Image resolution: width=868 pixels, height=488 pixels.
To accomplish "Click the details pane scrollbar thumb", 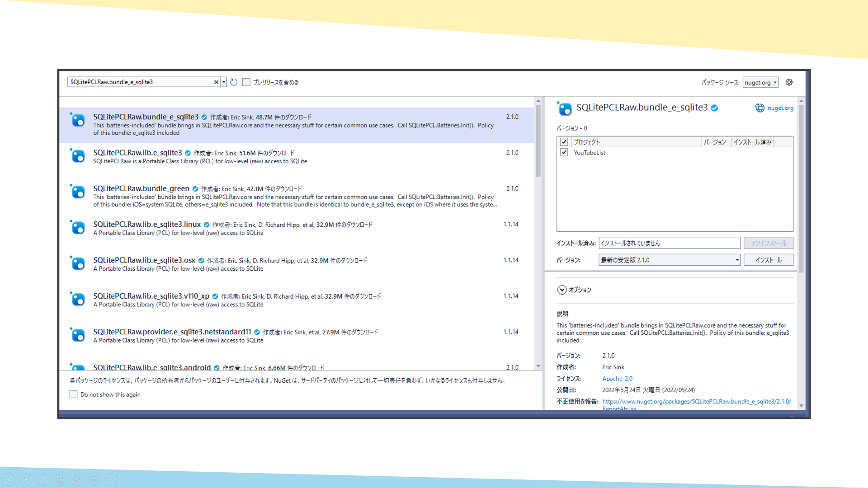I will 801,189.
